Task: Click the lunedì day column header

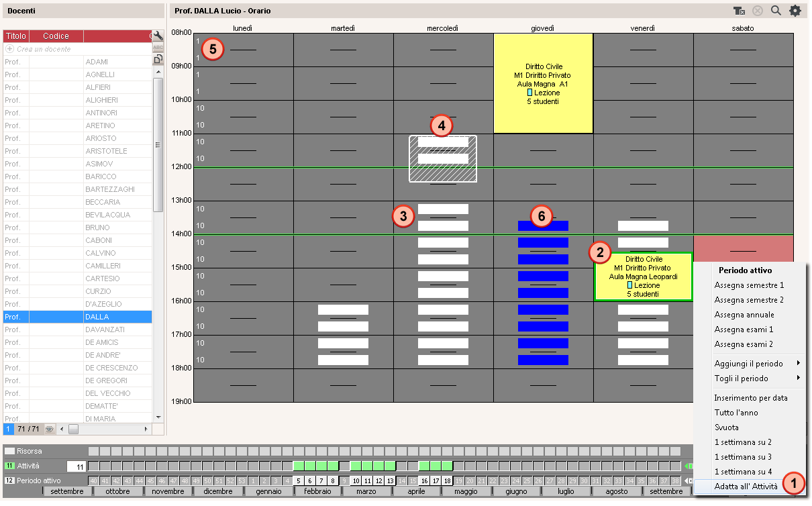Action: 243,28
